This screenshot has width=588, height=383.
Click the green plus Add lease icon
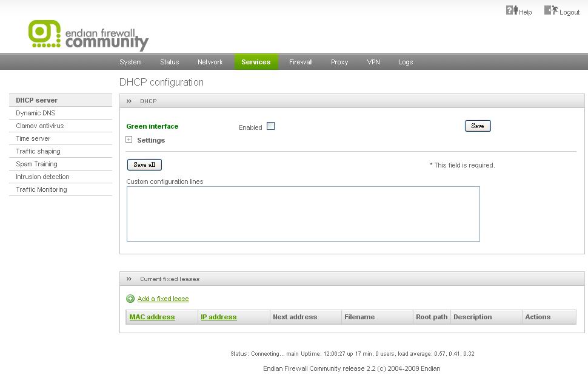click(x=130, y=299)
